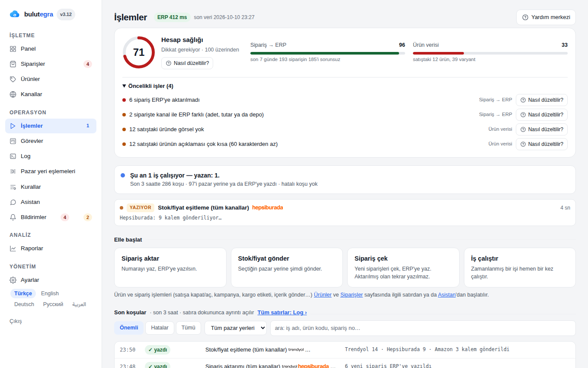
Task: Follow the Asistan link in the hint text
Action: 447,295
